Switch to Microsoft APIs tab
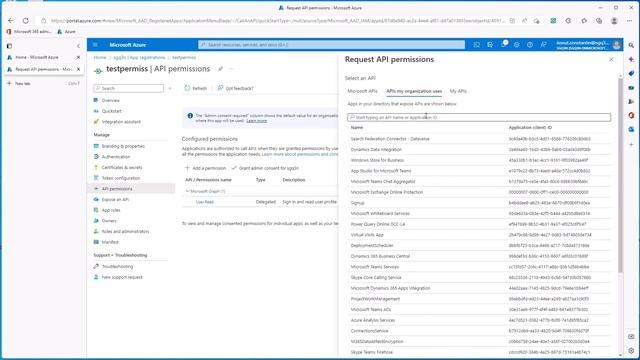This screenshot has height=360, width=640. click(362, 91)
